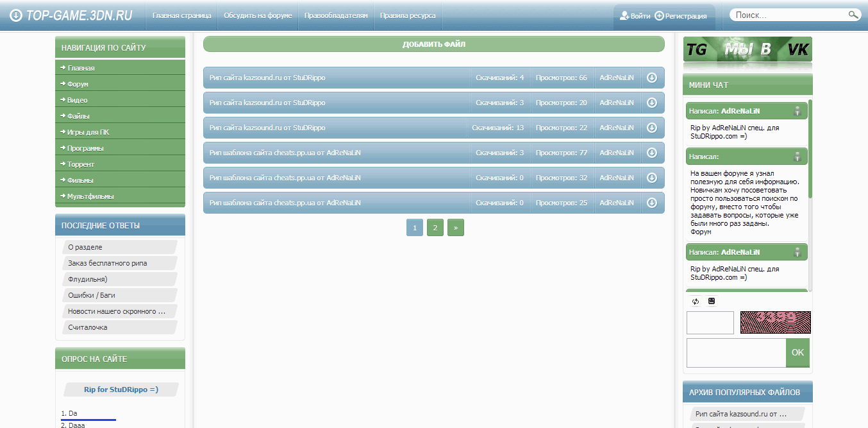Click the mini chat refresh icon
The image size is (868, 428).
[696, 301]
